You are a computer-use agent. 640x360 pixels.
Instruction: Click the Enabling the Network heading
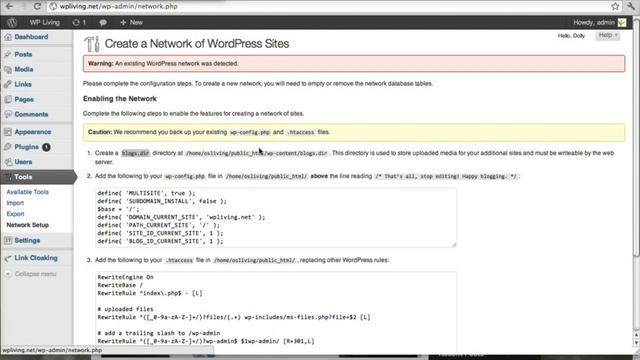pyautogui.click(x=120, y=99)
